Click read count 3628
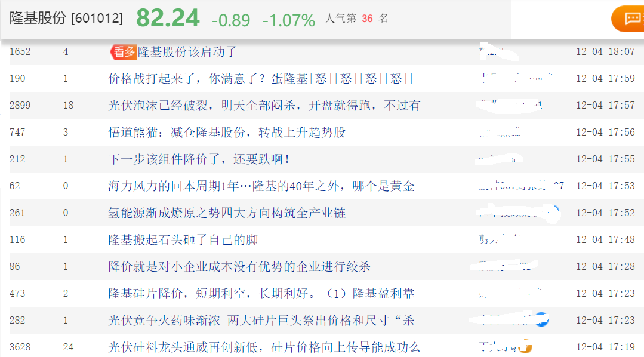 pos(20,347)
